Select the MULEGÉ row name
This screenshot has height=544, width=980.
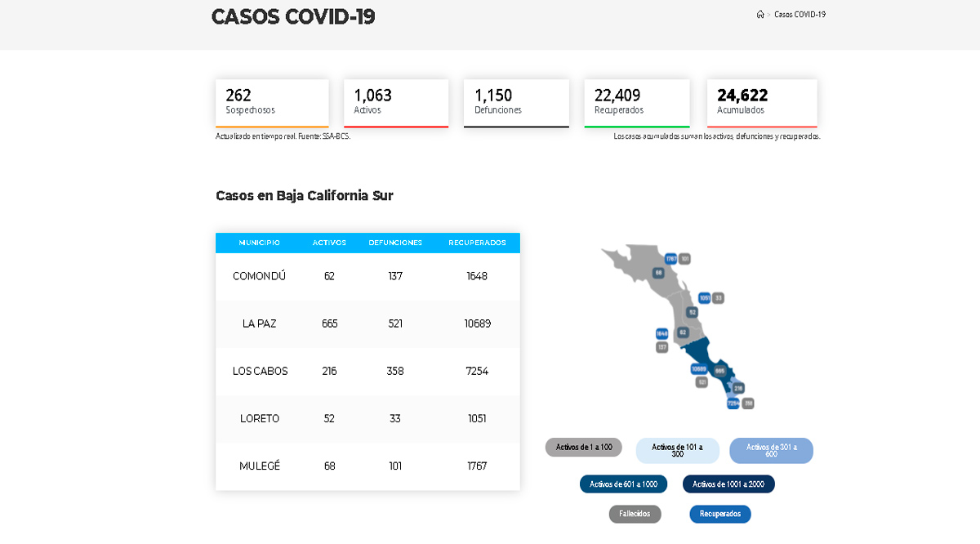coord(260,466)
